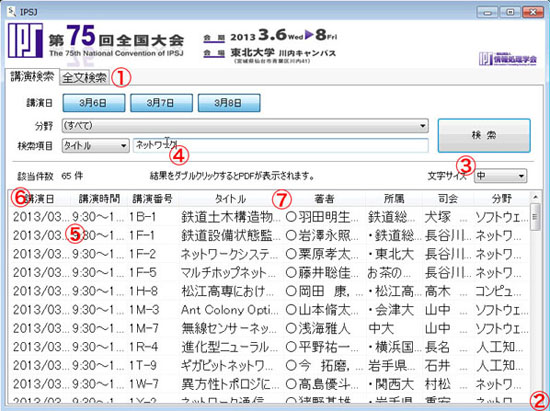Switch to the 全文検索 tab
The width and height of the screenshot is (550, 411).
click(84, 78)
